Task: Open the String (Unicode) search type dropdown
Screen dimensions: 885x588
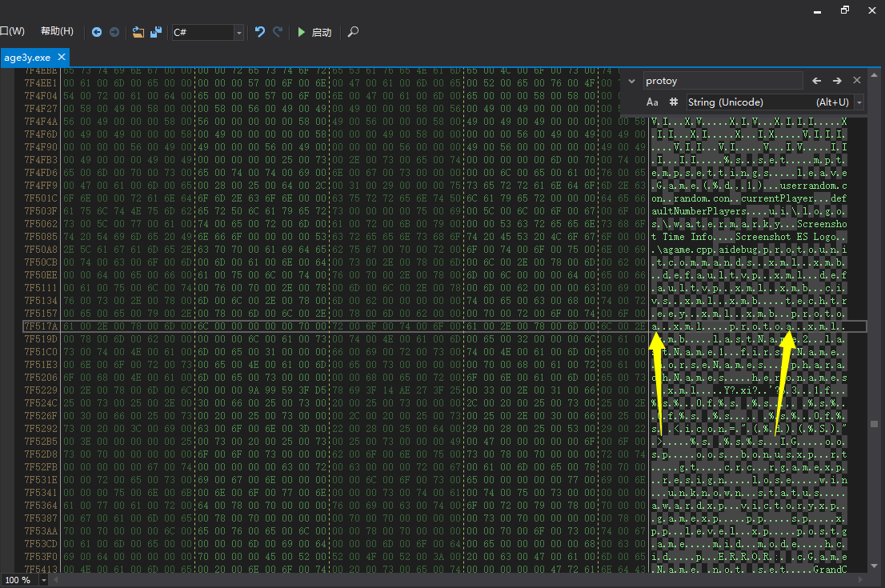Action: 859,102
